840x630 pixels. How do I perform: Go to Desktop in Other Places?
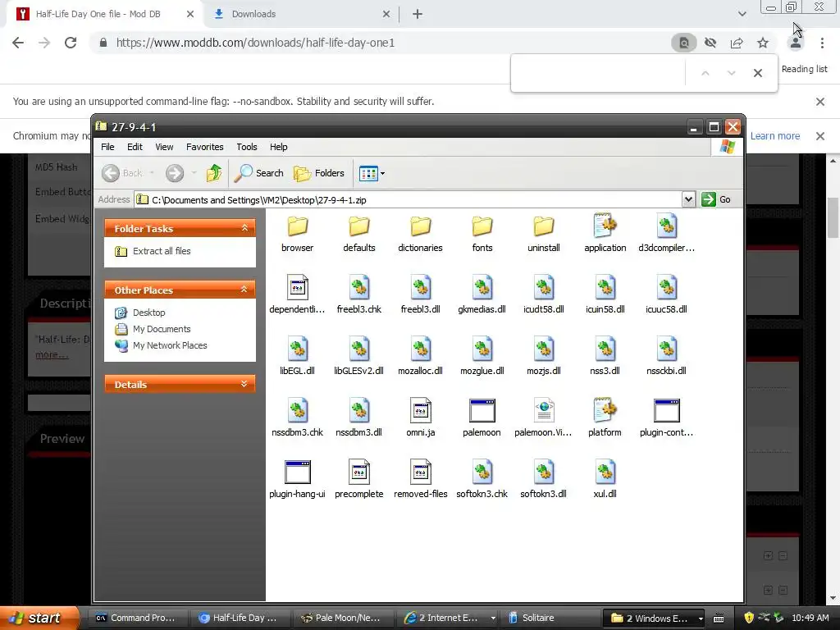pos(149,313)
